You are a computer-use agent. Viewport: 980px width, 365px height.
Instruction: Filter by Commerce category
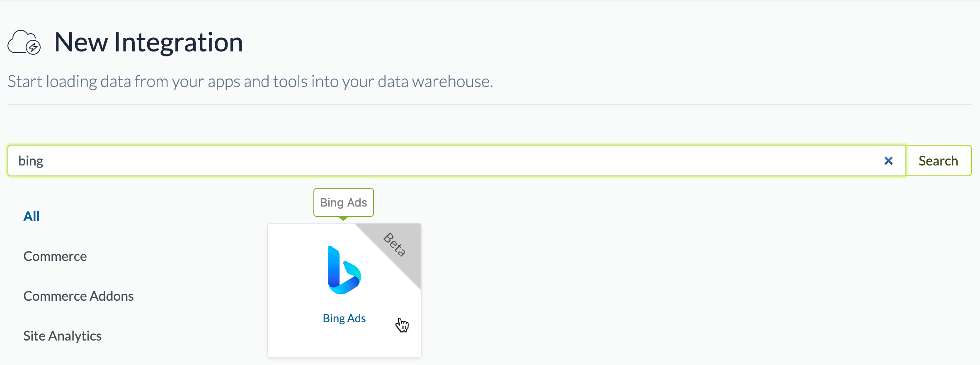click(x=55, y=256)
